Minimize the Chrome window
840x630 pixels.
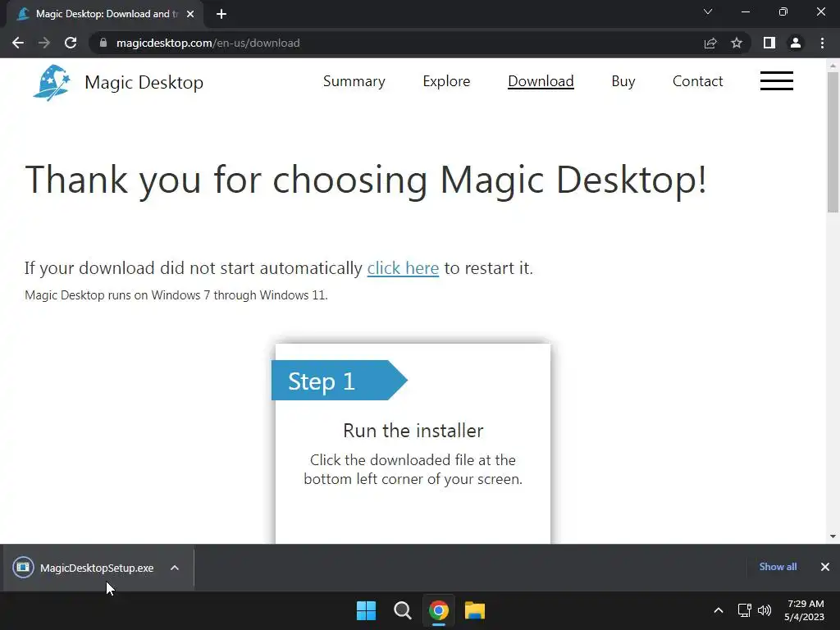[746, 11]
